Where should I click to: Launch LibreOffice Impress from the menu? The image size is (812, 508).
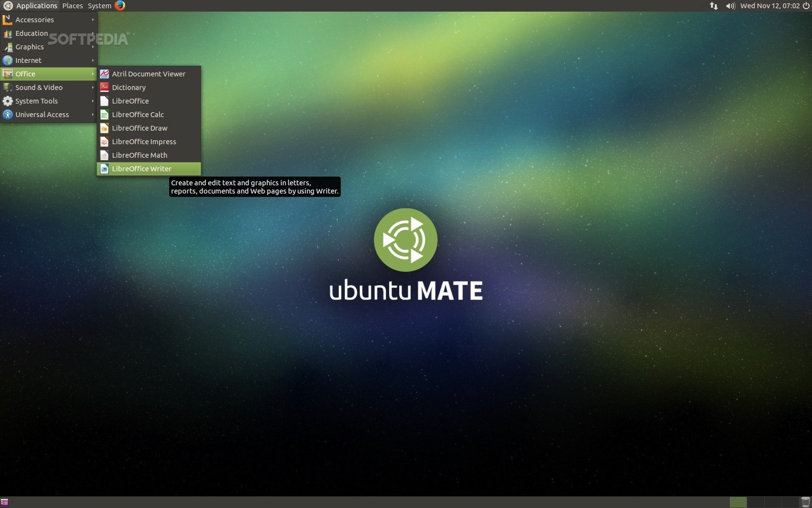(x=144, y=142)
